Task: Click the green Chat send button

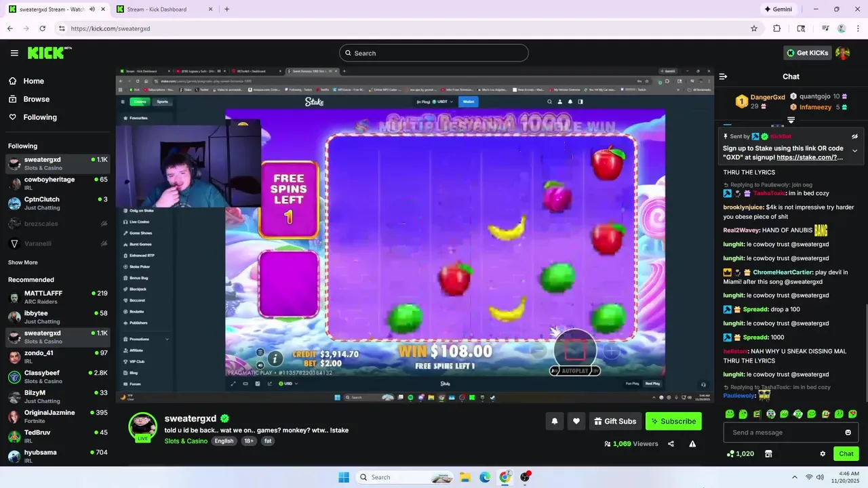Action: tap(846, 453)
